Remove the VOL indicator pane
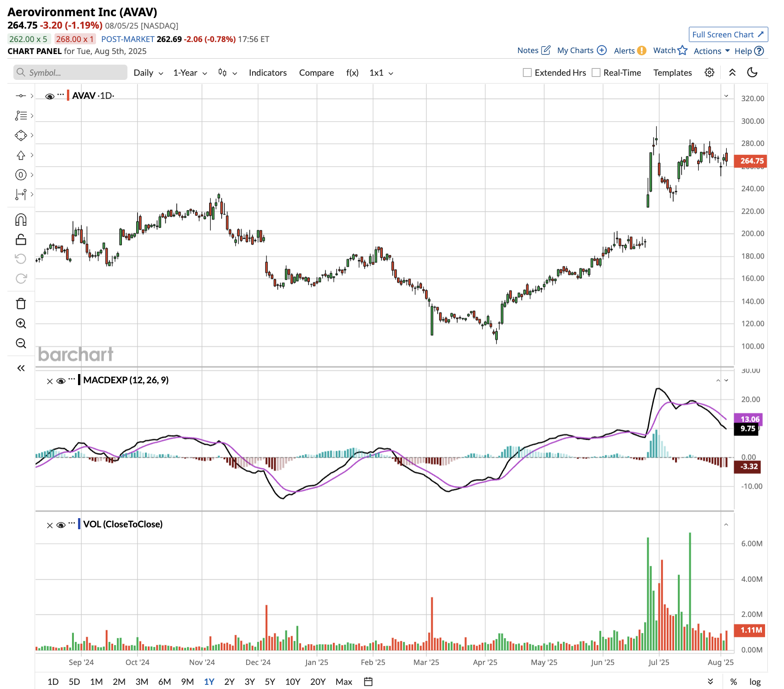This screenshot has height=689, width=784. [x=50, y=525]
